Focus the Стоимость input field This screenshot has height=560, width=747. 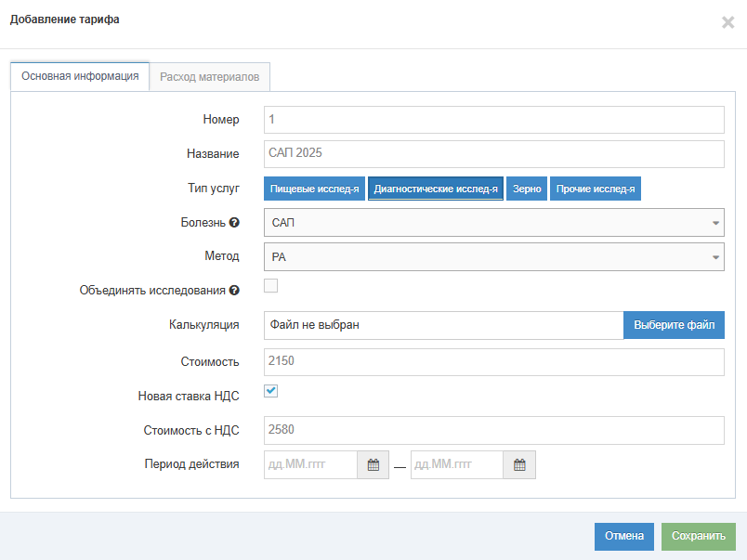493,362
